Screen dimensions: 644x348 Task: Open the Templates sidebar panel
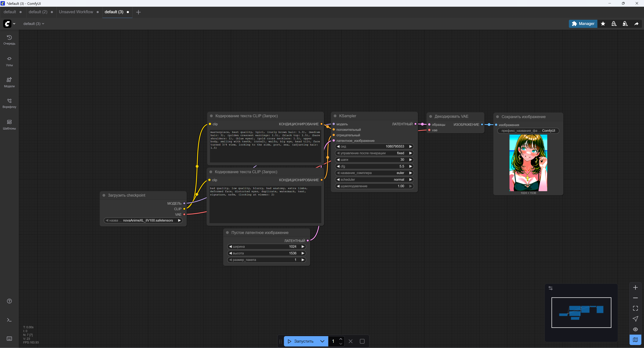9,124
